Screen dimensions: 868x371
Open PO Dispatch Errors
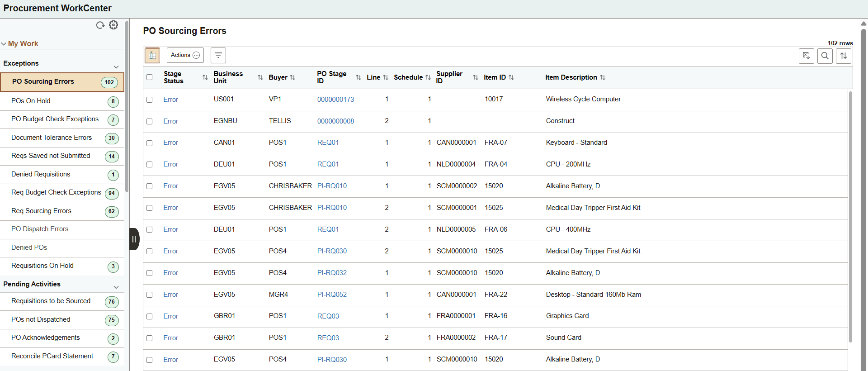62,229
